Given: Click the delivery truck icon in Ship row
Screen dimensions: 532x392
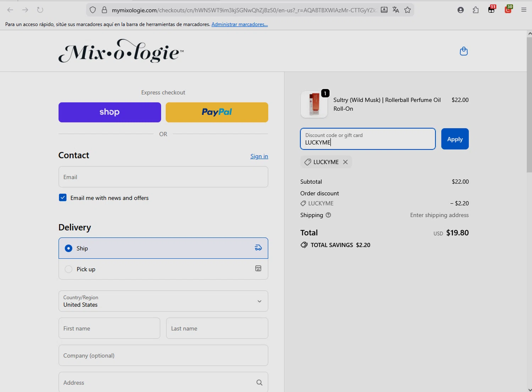Looking at the screenshot, I should pyautogui.click(x=258, y=248).
